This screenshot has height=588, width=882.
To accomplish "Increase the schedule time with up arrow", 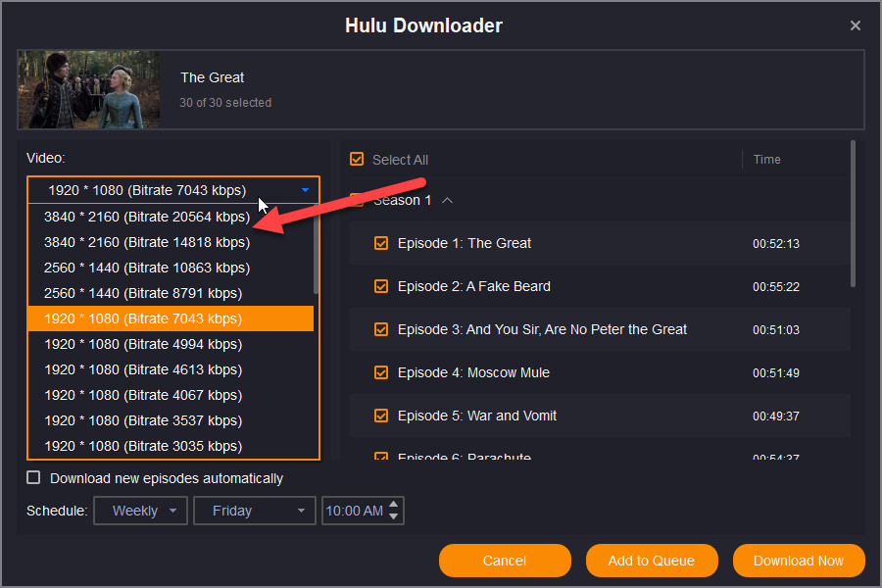I will pyautogui.click(x=394, y=504).
